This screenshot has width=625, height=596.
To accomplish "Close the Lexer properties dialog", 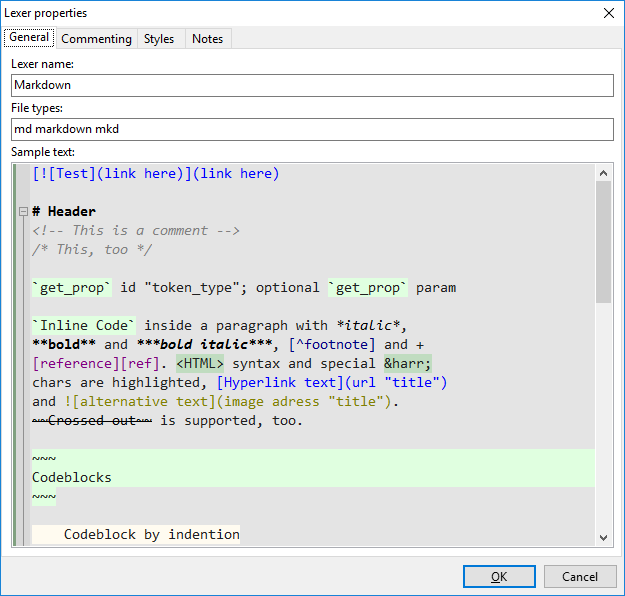I will tap(609, 13).
